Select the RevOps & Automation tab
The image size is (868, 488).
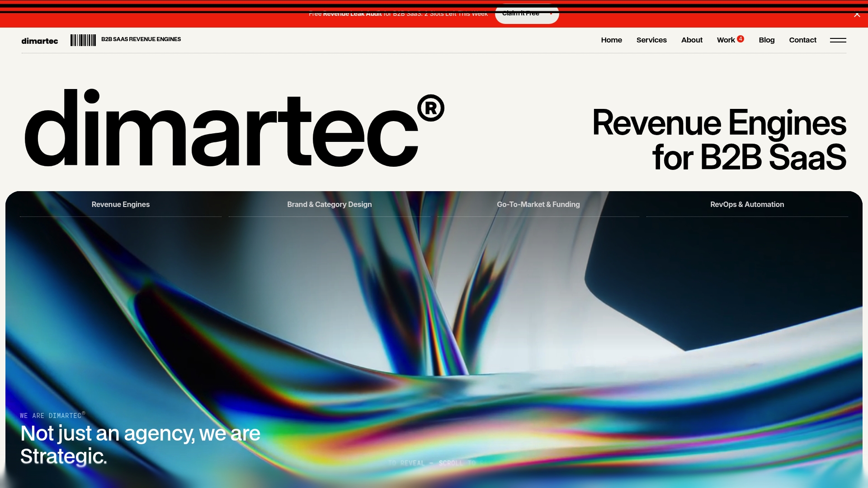click(x=747, y=204)
